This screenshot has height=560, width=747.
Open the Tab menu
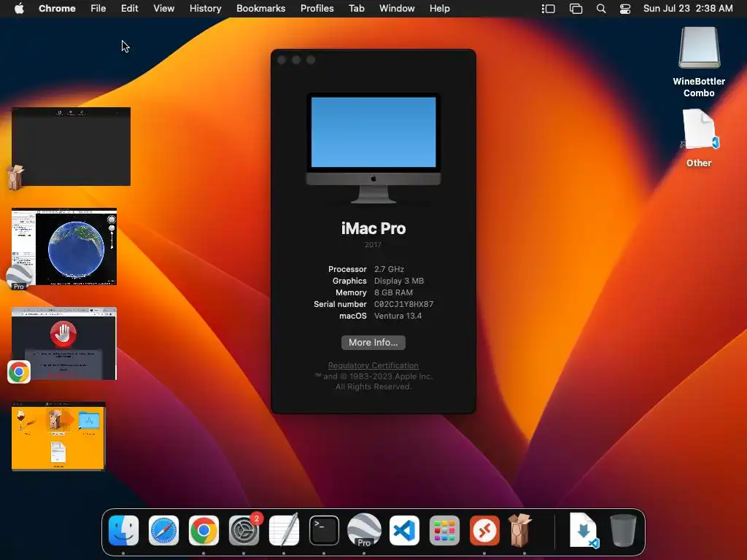pos(356,9)
